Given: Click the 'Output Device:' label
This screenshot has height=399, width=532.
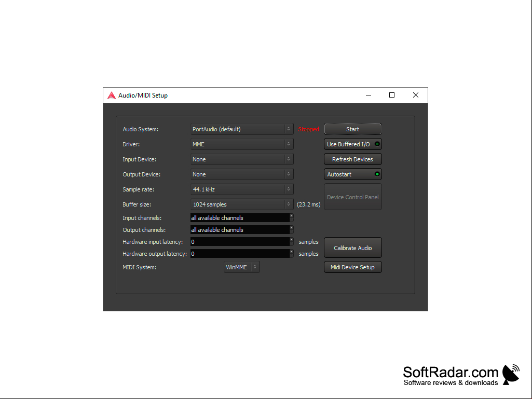Looking at the screenshot, I should (x=142, y=174).
